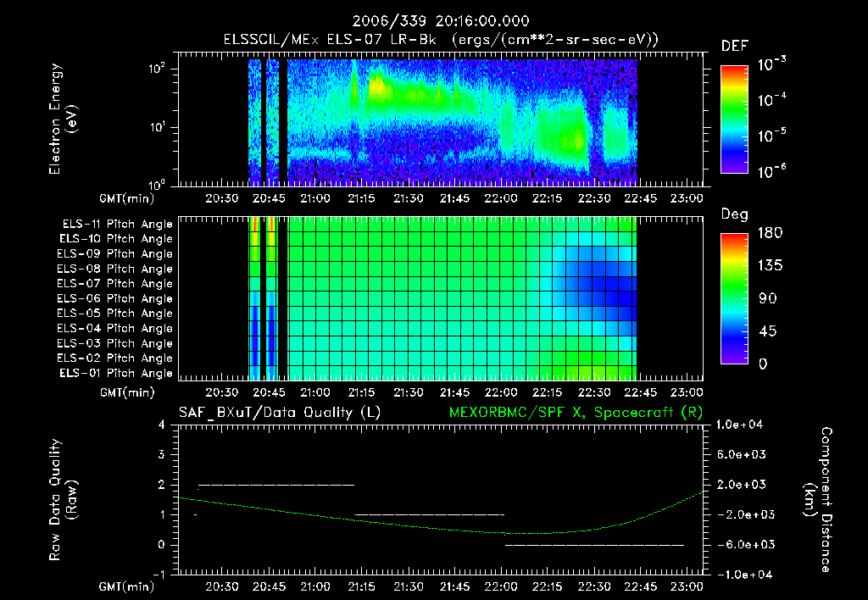Select the "ELS-05 Pitch Angle" row label

point(114,314)
